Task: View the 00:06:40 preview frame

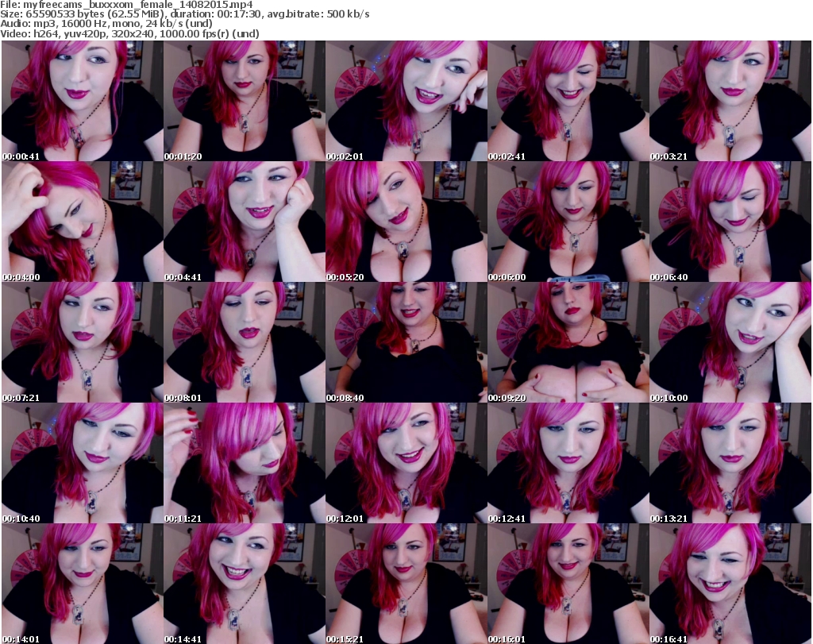Action: click(730, 222)
